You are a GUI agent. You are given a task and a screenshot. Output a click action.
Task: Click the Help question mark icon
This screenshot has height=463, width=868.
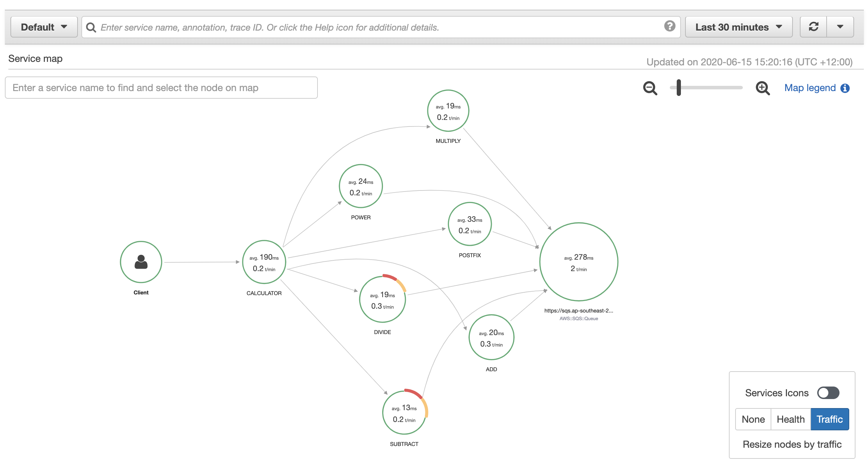point(669,26)
